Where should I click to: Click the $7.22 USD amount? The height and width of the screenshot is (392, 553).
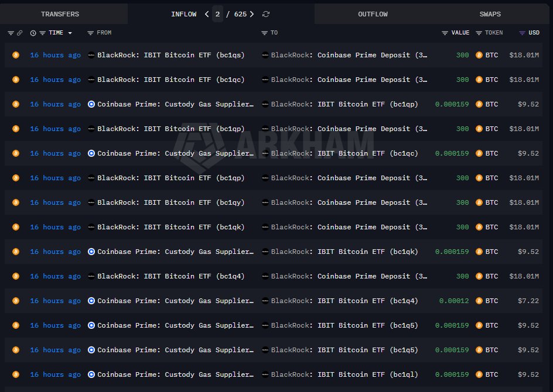[x=528, y=301]
